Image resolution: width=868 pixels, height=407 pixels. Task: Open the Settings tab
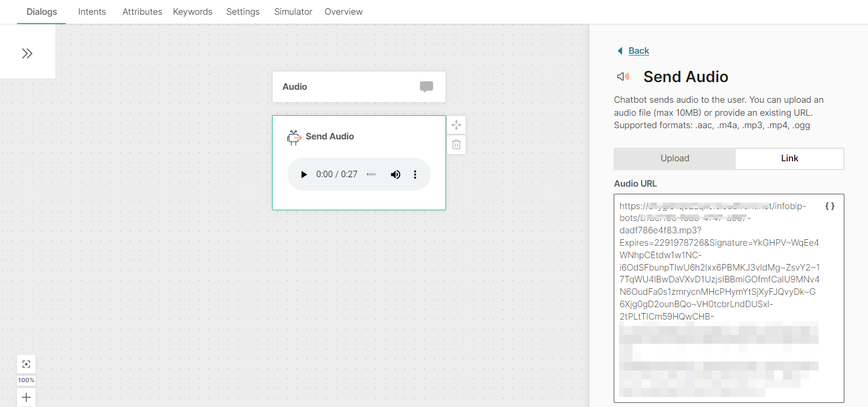click(243, 12)
